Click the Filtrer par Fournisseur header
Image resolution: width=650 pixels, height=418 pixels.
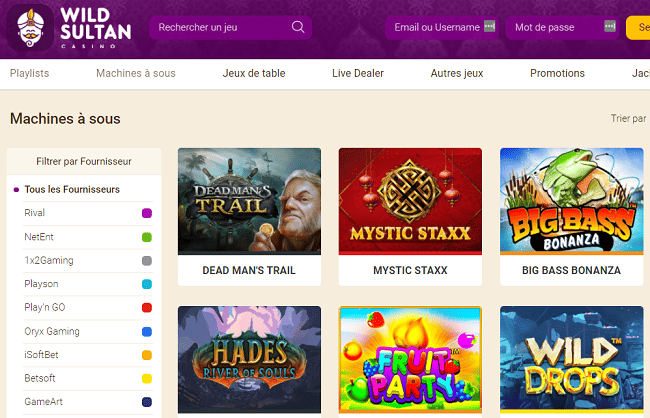pyautogui.click(x=84, y=161)
